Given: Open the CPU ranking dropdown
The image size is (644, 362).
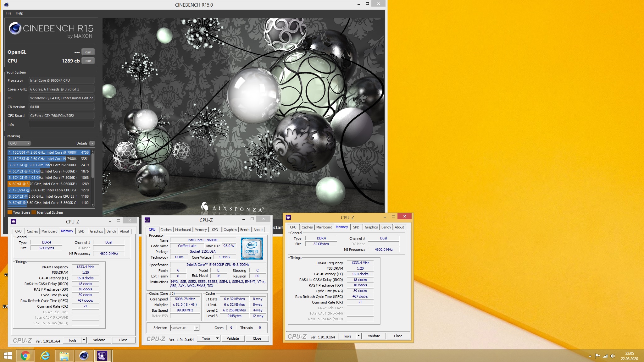Looking at the screenshot, I should coord(19,143).
